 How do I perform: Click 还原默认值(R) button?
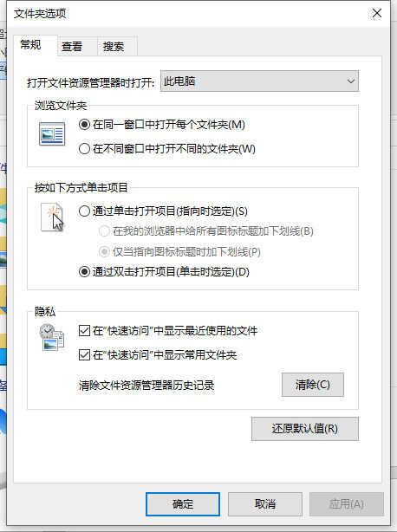[x=305, y=429]
